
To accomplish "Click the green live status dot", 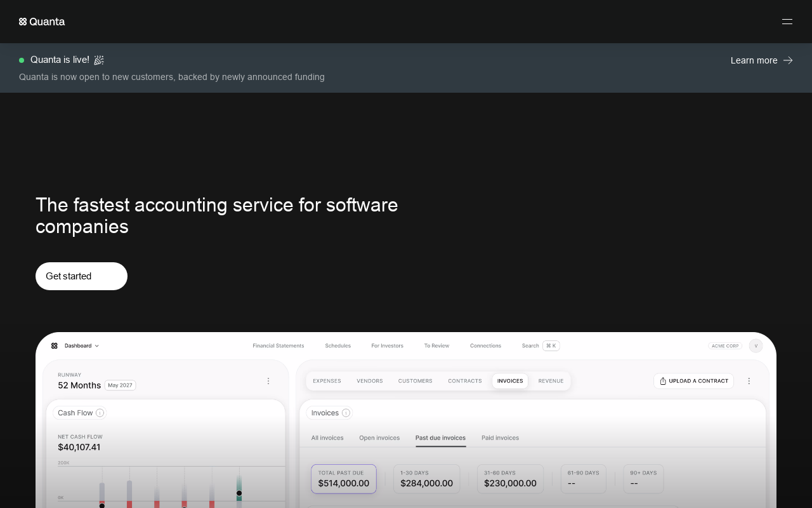I will pos(22,60).
